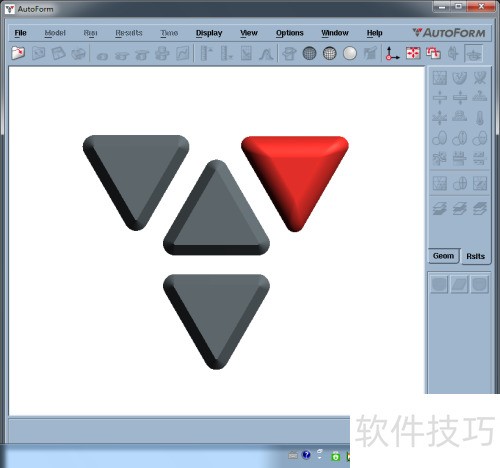Select the light wireframe mesh sphere icon
Viewport: 500px width, 468px height.
tap(329, 53)
